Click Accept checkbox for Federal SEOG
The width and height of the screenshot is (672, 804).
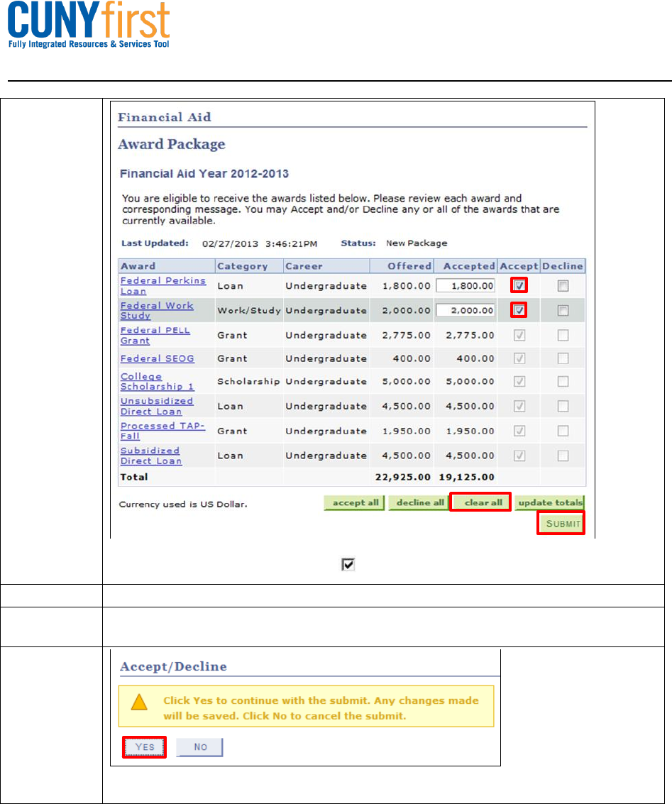[x=519, y=358]
